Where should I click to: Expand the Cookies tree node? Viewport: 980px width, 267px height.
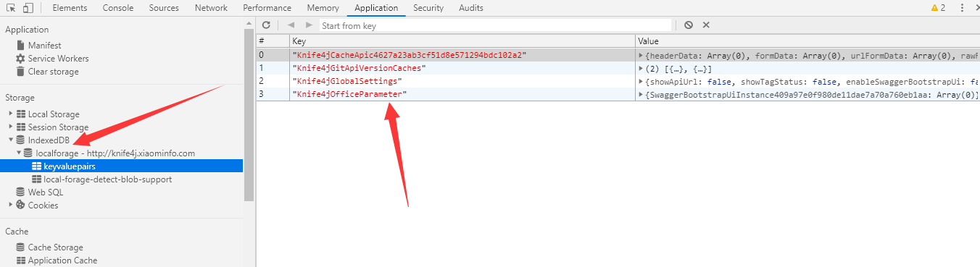11,205
